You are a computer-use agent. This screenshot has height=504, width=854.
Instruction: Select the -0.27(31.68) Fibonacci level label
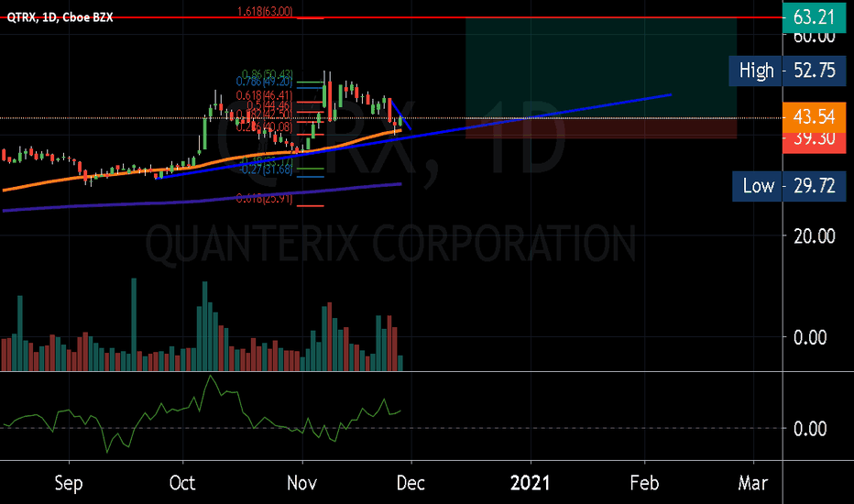click(x=267, y=170)
